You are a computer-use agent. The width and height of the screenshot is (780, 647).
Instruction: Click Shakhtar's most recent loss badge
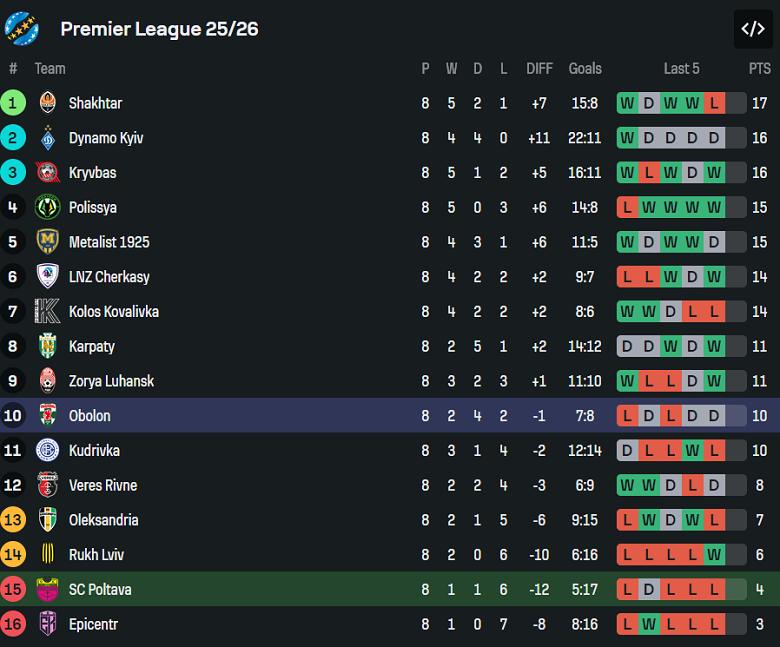[714, 103]
